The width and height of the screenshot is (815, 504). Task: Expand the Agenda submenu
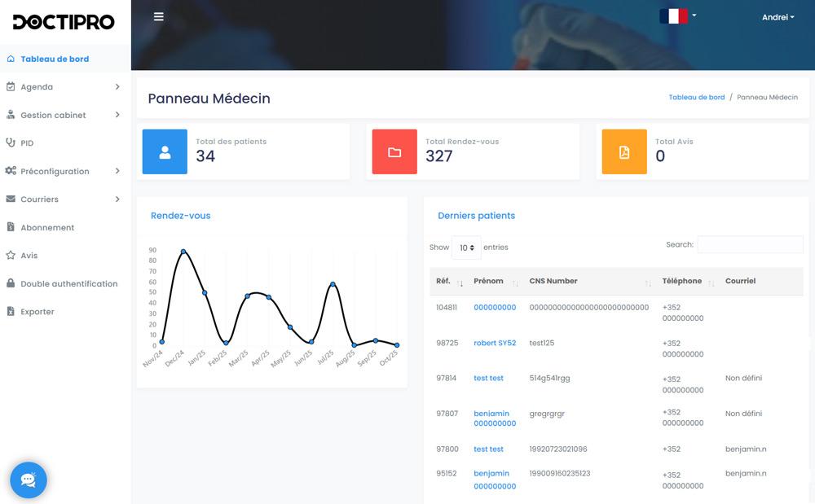(65, 87)
